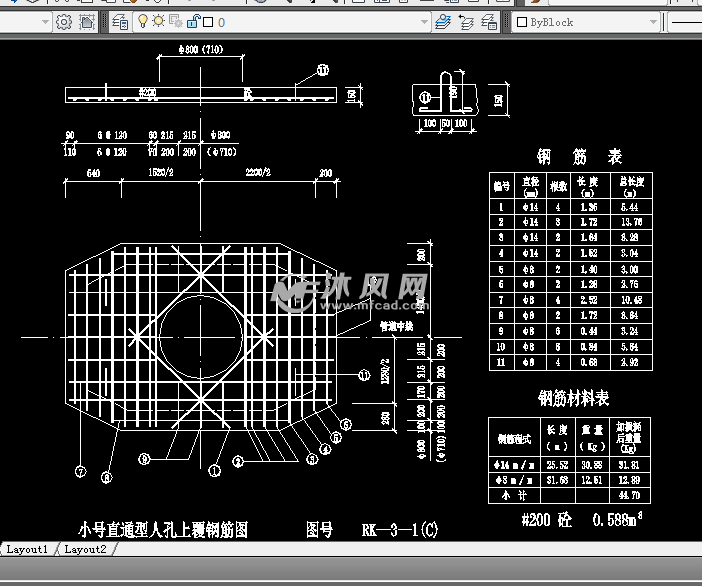Click the 加损耗后重量 column header

pyautogui.click(x=629, y=437)
